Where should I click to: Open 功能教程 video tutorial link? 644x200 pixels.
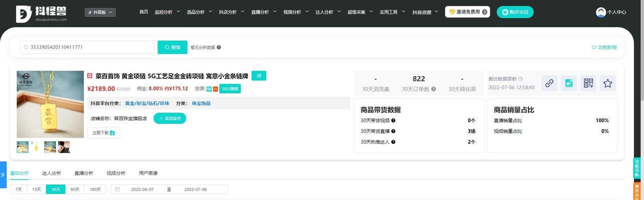604,47
